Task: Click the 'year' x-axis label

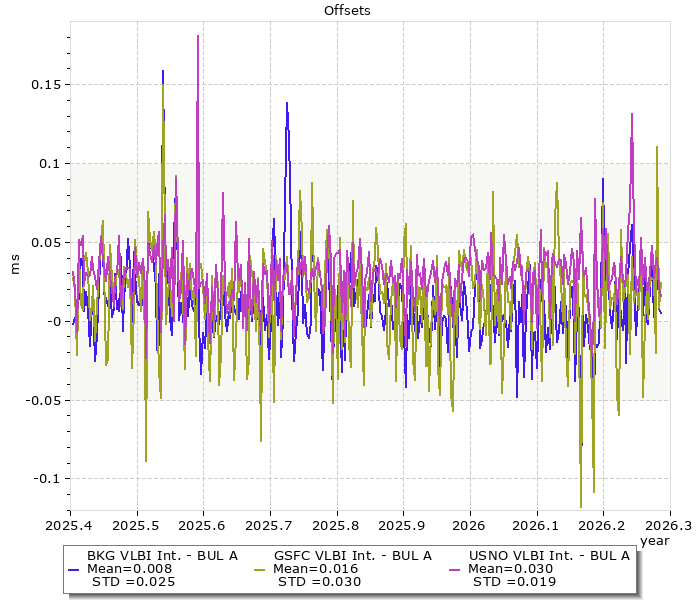Action: click(x=654, y=540)
